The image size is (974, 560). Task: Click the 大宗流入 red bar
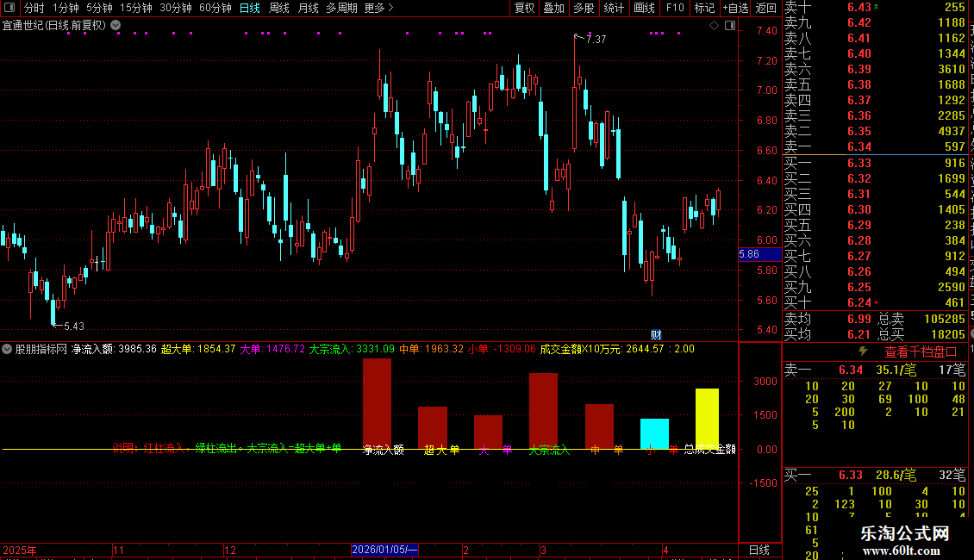pyautogui.click(x=544, y=411)
